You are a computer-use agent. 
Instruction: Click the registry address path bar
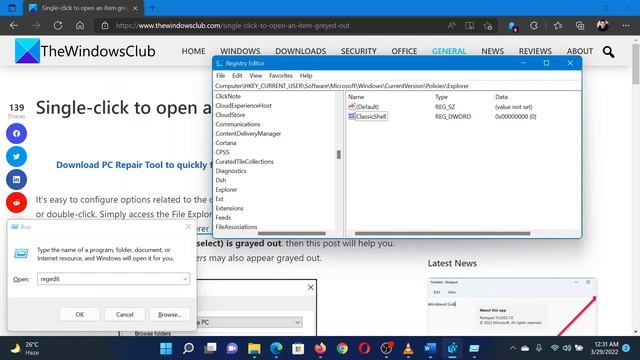click(x=397, y=86)
